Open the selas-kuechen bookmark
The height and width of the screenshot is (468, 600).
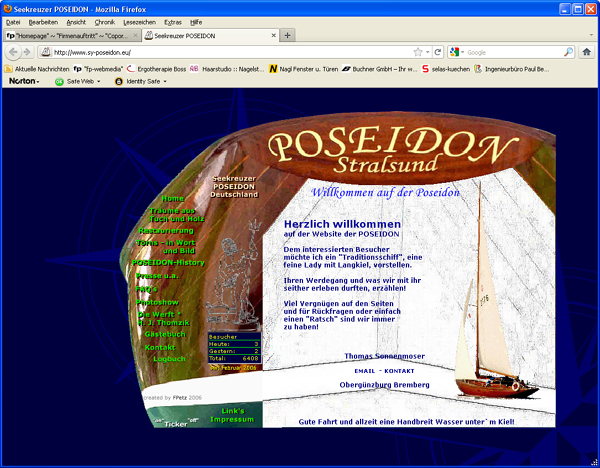point(426,69)
